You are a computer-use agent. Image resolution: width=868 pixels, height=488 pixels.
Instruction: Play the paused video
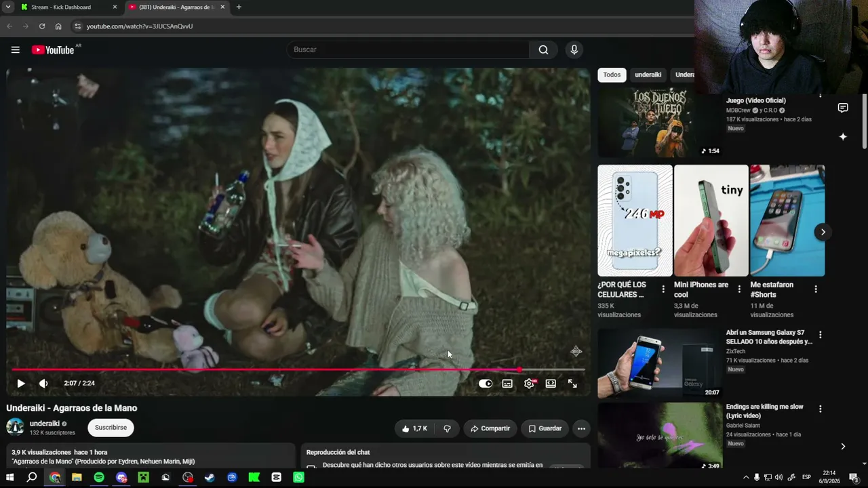click(x=21, y=384)
